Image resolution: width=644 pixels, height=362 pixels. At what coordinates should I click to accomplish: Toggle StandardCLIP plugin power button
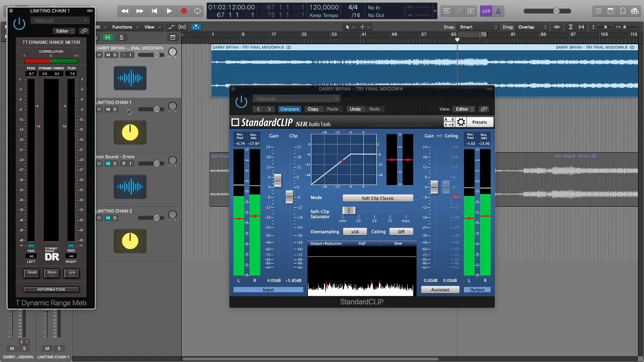pyautogui.click(x=241, y=101)
